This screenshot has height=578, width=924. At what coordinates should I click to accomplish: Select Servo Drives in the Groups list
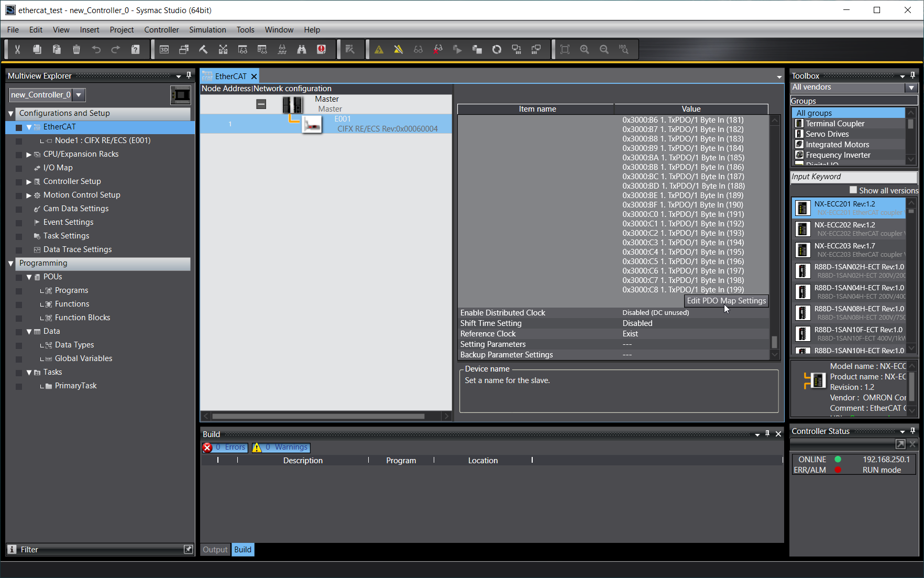[x=827, y=134]
